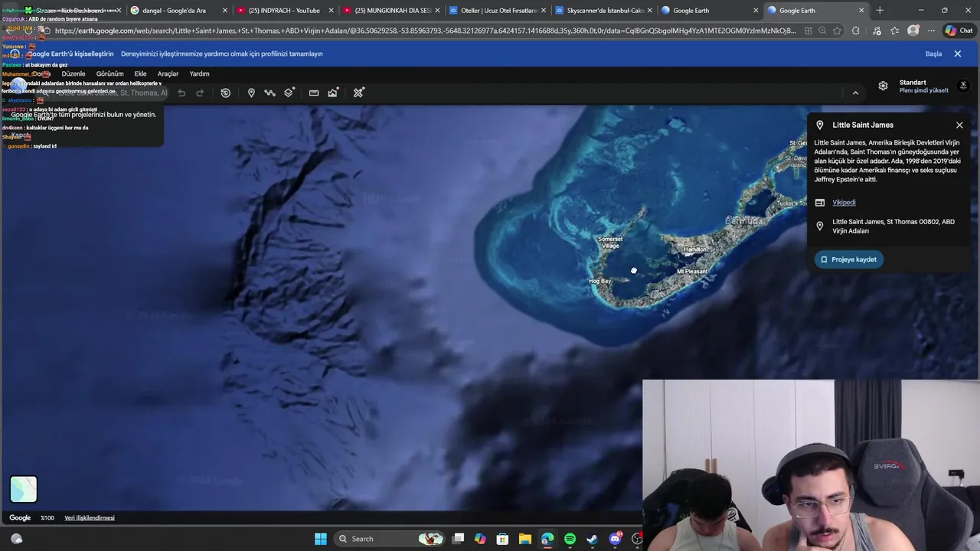The width and height of the screenshot is (980, 551).
Task: Click the St Thomas address line in the info card
Action: pyautogui.click(x=893, y=226)
